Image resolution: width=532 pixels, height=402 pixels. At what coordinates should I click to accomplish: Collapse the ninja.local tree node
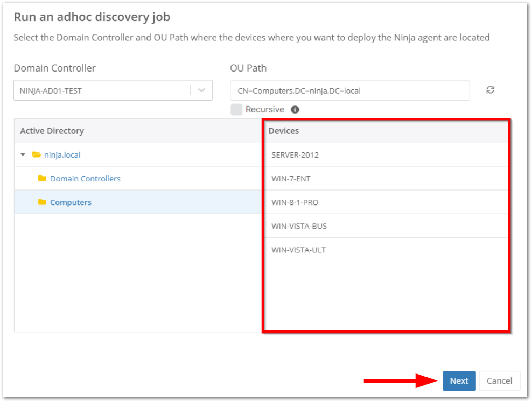click(x=23, y=154)
